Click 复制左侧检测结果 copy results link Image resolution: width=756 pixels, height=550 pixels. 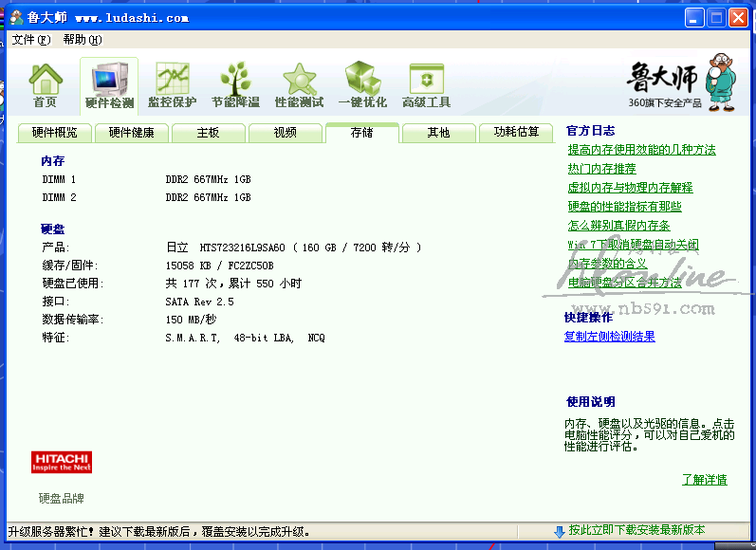609,337
